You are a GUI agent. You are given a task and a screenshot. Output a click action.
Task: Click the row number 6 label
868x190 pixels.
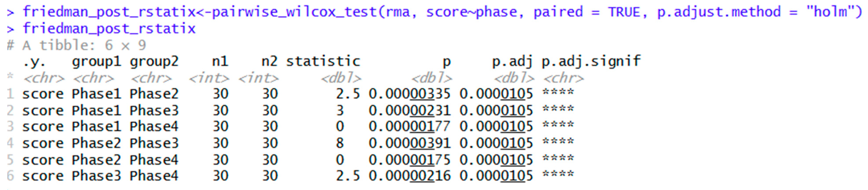pos(11,176)
